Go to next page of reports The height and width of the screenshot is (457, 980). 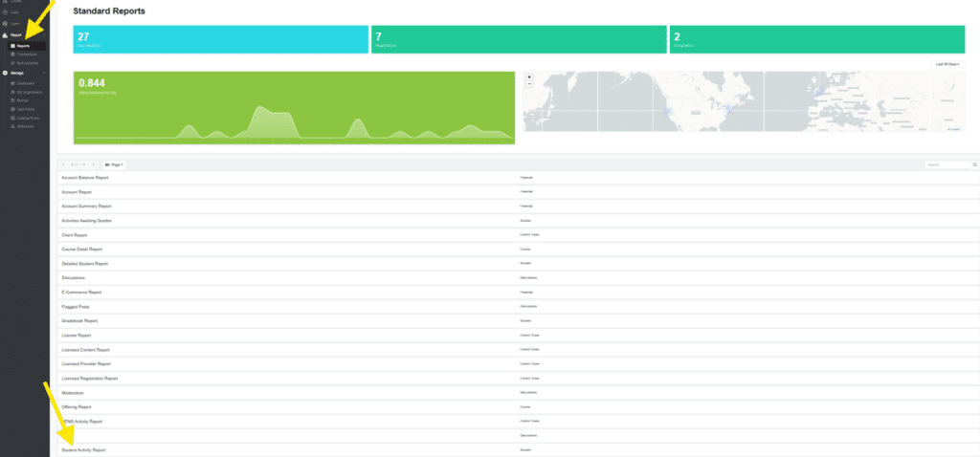click(94, 164)
